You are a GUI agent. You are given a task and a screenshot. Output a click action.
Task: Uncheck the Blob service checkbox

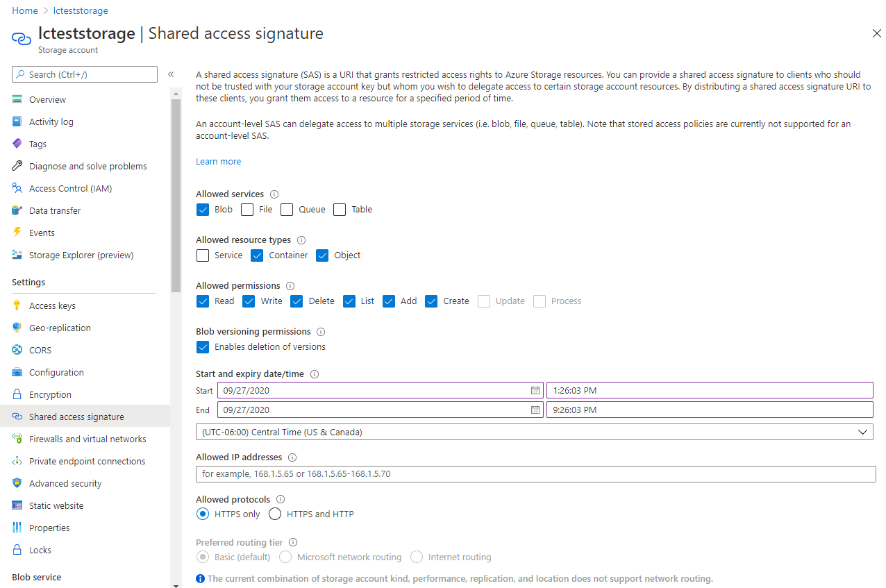pos(203,210)
